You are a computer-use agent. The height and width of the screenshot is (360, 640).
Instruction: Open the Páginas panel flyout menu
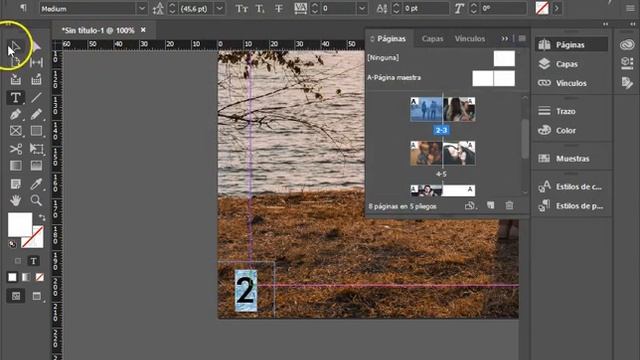tap(522, 39)
